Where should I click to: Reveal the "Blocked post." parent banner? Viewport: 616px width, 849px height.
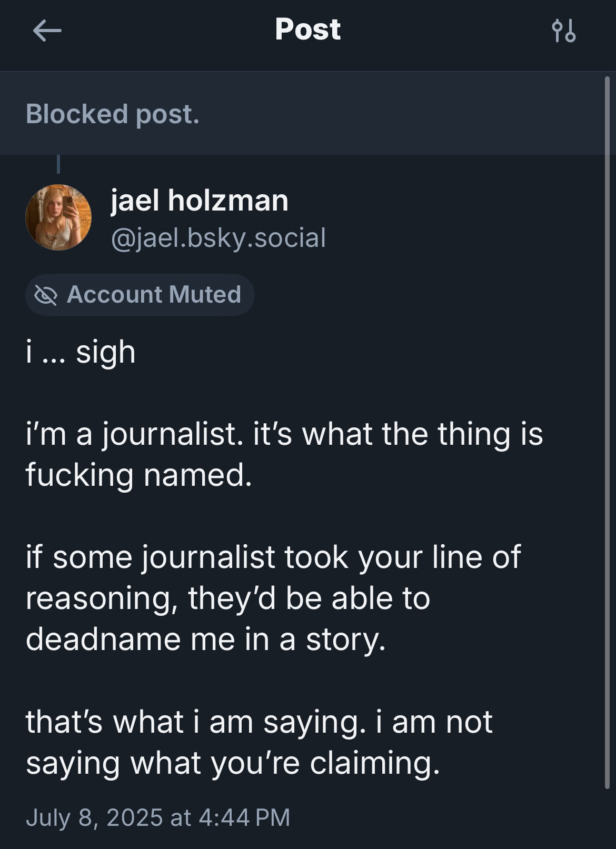click(113, 114)
